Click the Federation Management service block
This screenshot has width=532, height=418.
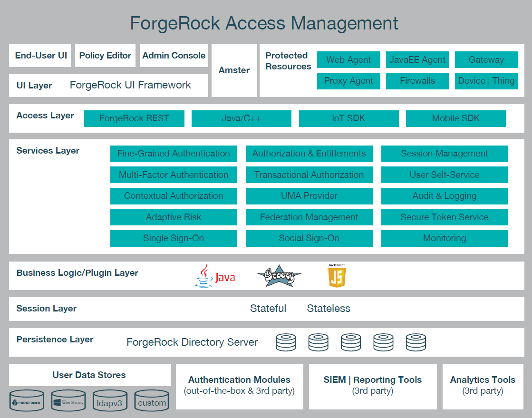click(x=309, y=217)
